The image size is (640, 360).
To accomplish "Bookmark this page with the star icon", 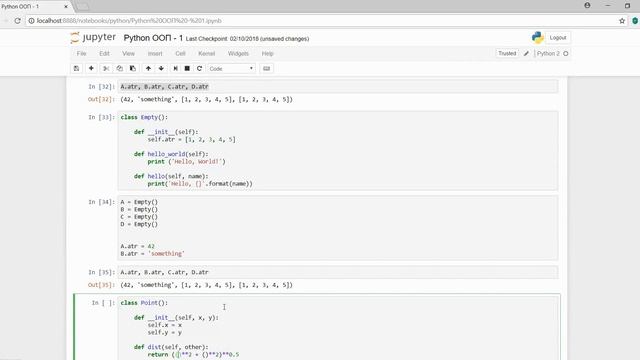I will [622, 20].
